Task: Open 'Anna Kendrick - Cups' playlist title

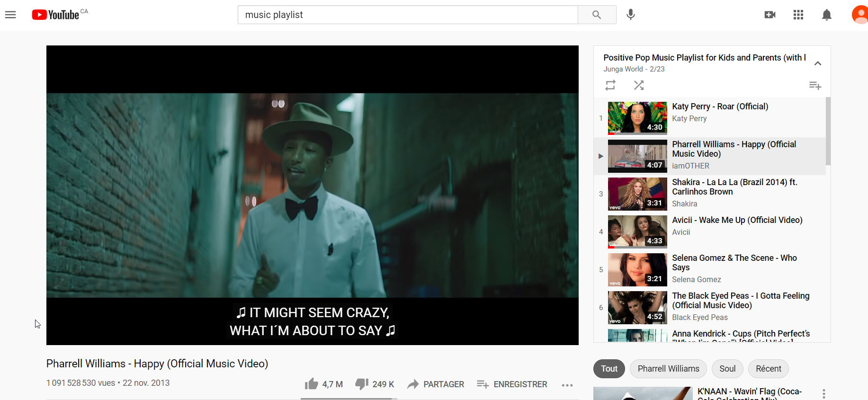Action: click(741, 336)
